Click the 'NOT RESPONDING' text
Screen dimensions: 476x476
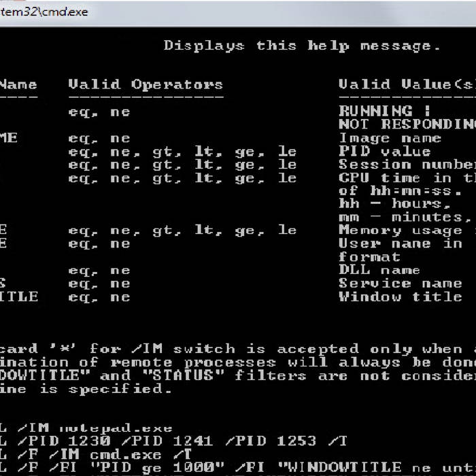[407, 124]
